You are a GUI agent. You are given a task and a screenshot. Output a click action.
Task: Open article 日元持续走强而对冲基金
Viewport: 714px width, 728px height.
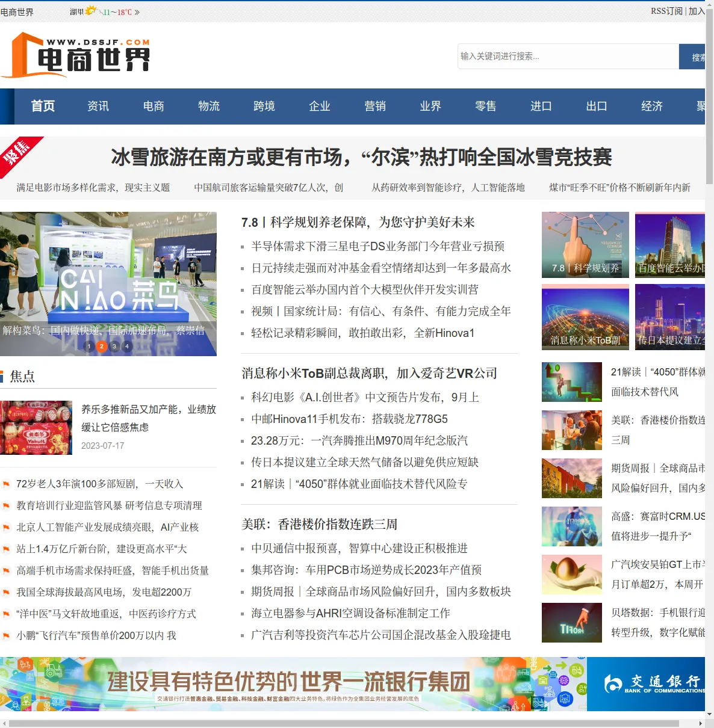[x=381, y=268]
